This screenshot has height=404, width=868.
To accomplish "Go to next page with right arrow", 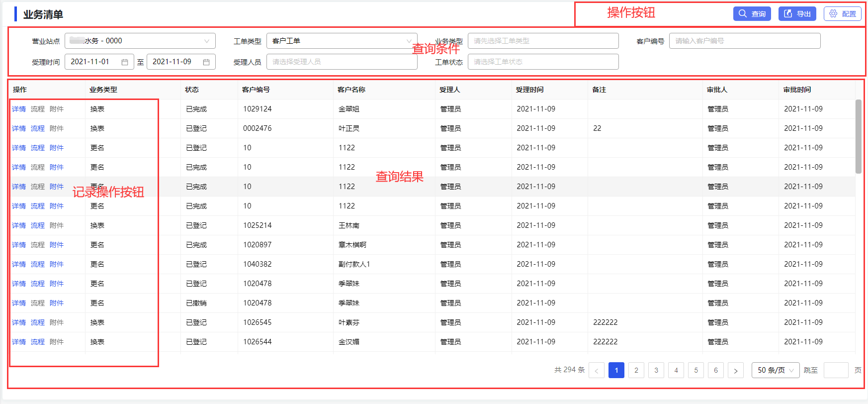I will coord(736,370).
